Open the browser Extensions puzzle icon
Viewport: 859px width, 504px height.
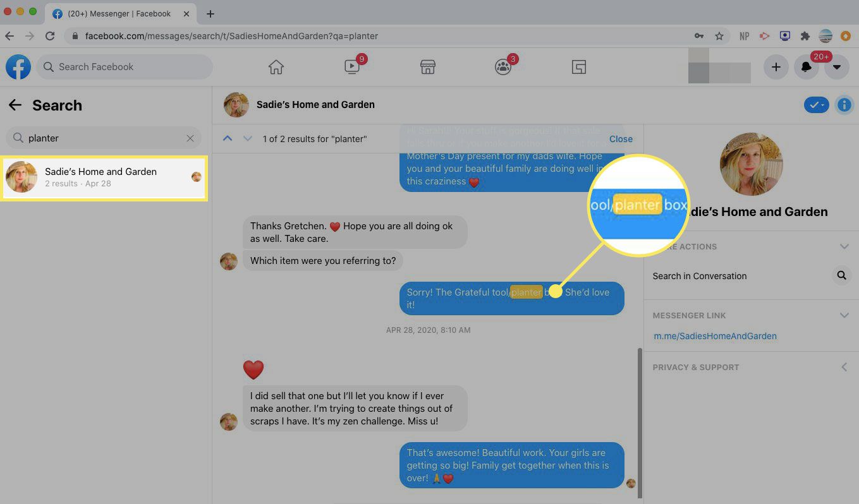tap(805, 36)
